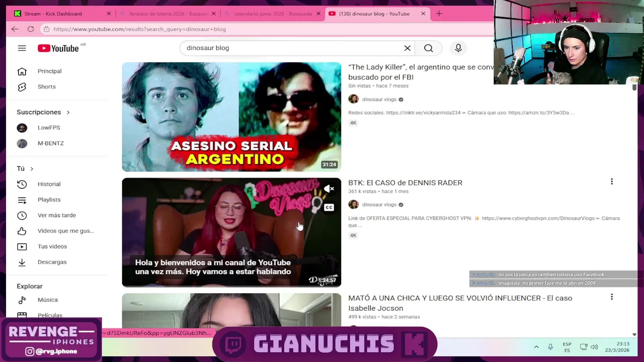
Task: Start voice search with microphone
Action: click(x=458, y=48)
